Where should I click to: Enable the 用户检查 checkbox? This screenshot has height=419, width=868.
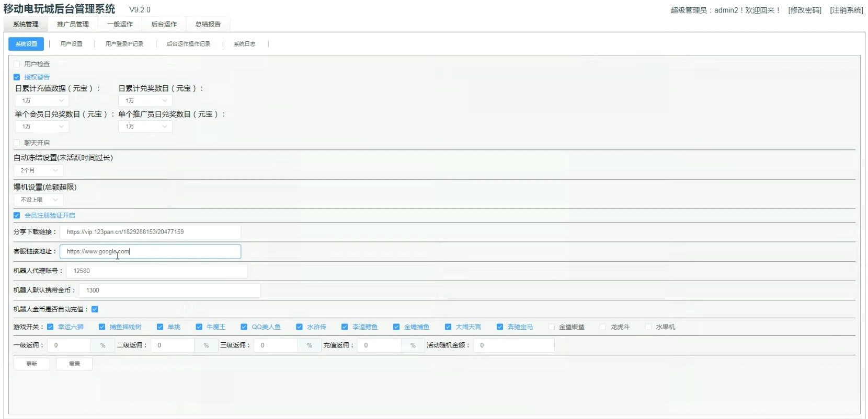(x=17, y=64)
